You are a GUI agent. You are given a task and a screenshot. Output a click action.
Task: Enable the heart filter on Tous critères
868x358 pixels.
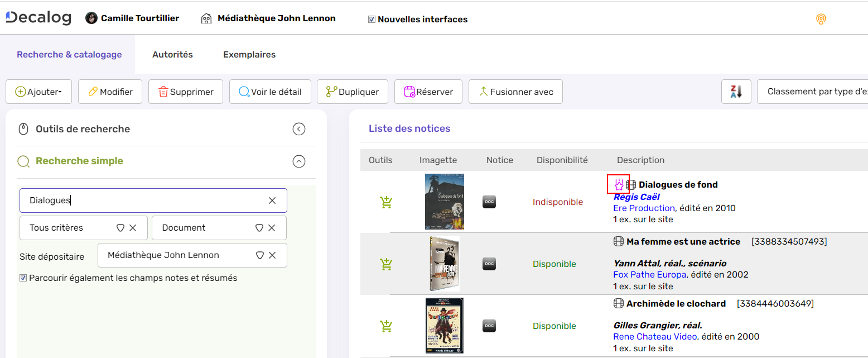[119, 227]
